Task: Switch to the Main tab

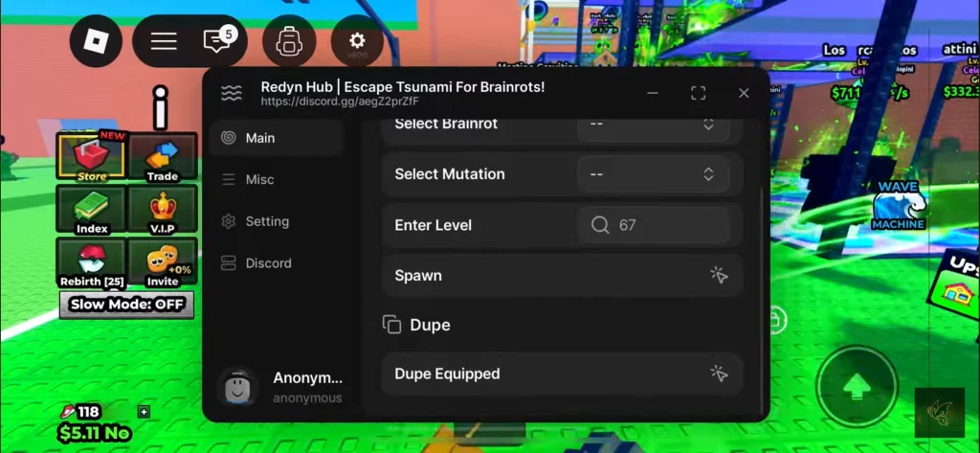Action: click(x=277, y=138)
